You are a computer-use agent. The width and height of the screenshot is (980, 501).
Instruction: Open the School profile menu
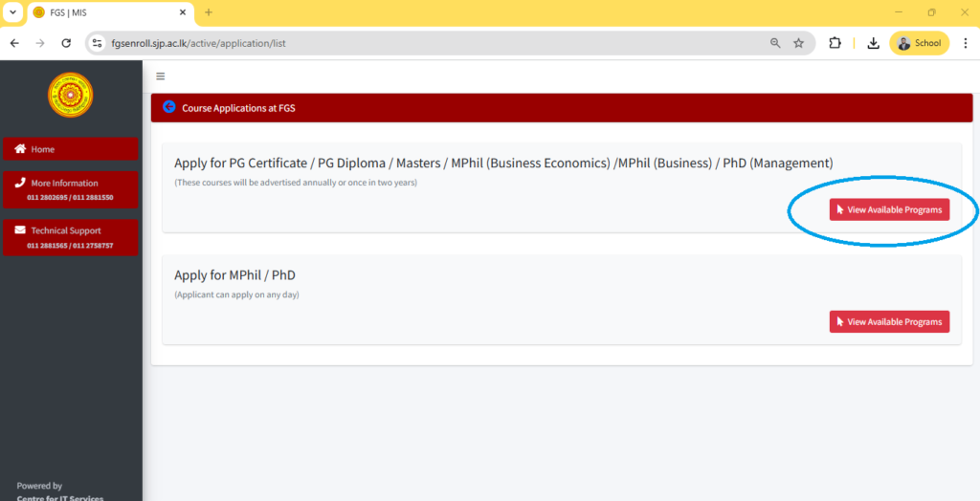pyautogui.click(x=919, y=43)
